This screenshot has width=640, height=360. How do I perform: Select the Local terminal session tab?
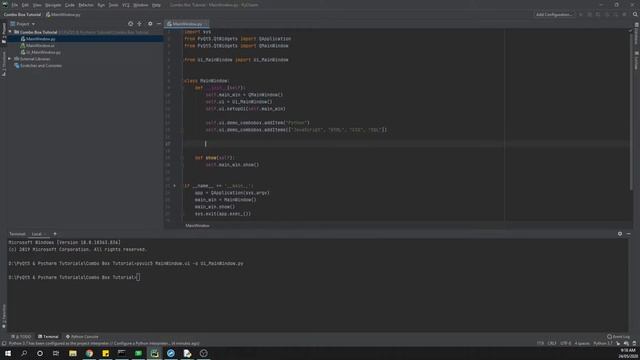(x=38, y=234)
